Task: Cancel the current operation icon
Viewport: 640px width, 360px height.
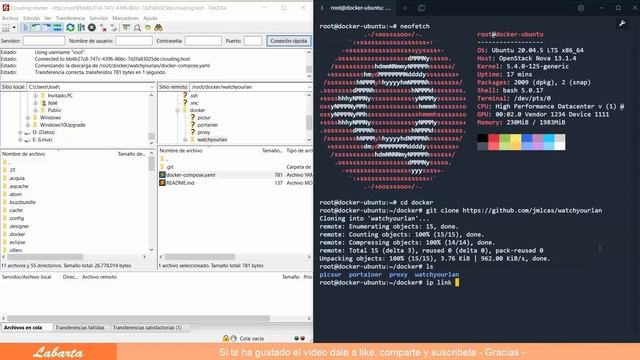Action: [x=92, y=28]
